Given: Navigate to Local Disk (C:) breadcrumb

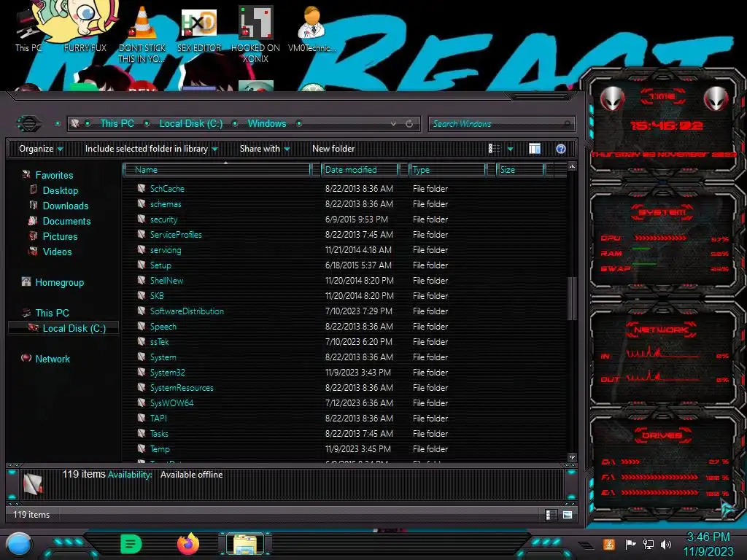Looking at the screenshot, I should (191, 124).
